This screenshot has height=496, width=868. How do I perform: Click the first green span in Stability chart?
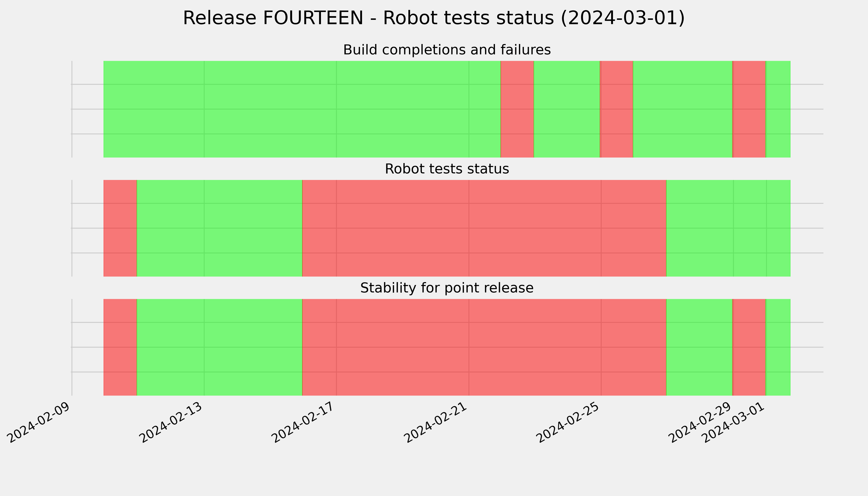click(x=220, y=347)
